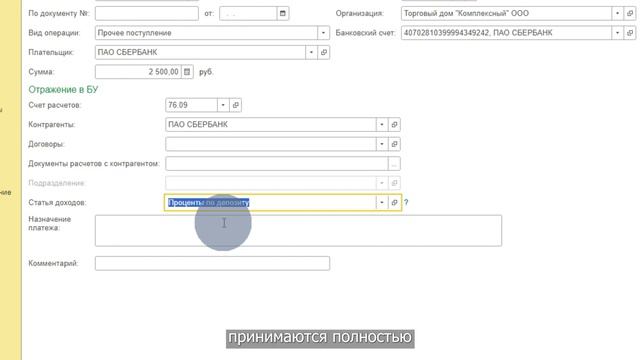Open Договоры record via open icon
Viewport: 640px width, 360px height.
(394, 144)
